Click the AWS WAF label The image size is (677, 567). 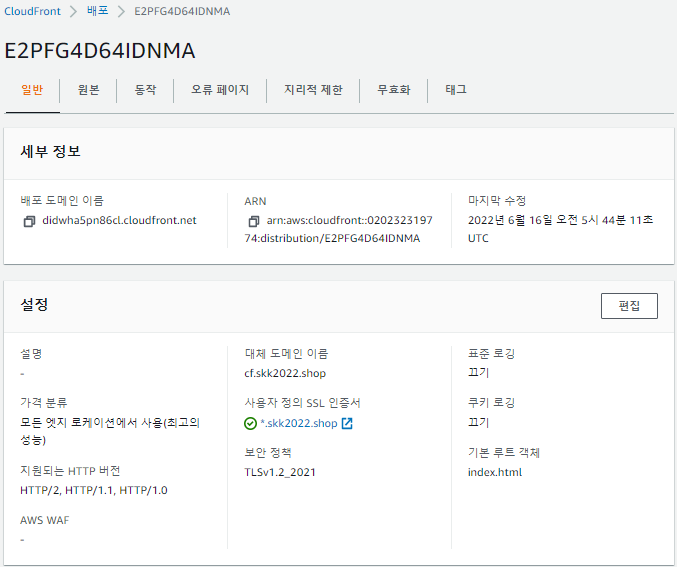coord(44,520)
